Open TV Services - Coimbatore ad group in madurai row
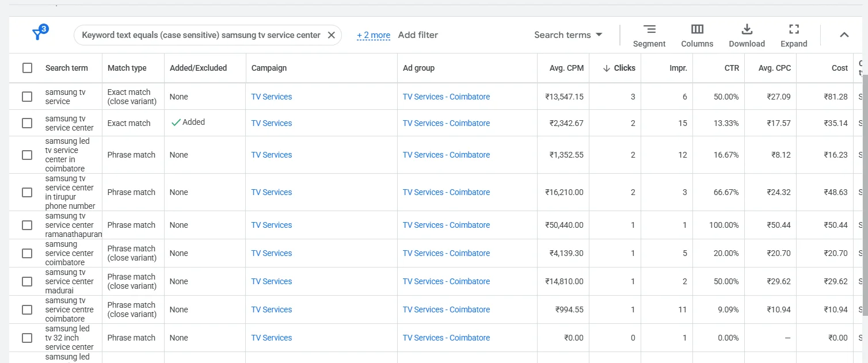The width and height of the screenshot is (868, 363). pyautogui.click(x=446, y=281)
